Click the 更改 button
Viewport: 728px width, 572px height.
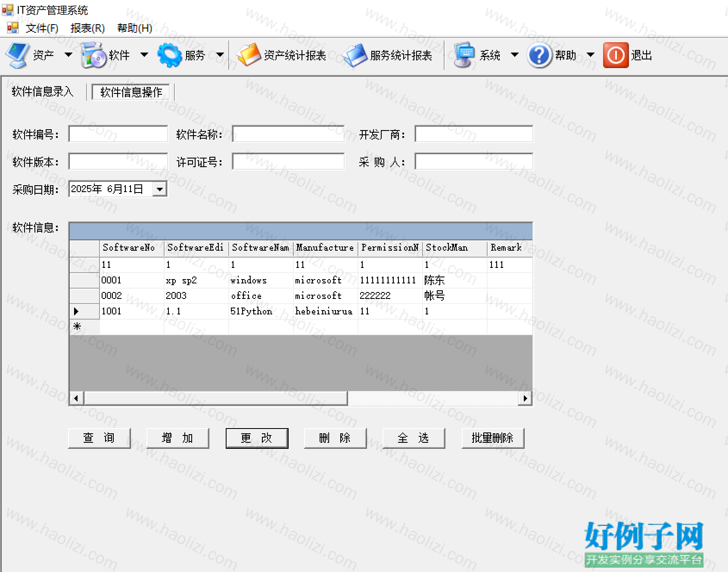click(257, 438)
